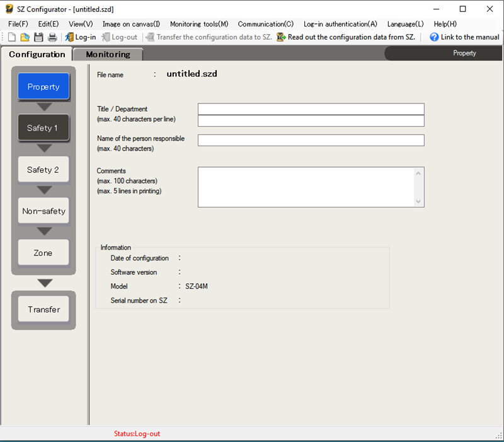The height and width of the screenshot is (442, 504).
Task: Open the Communication(C) menu
Action: [x=265, y=24]
